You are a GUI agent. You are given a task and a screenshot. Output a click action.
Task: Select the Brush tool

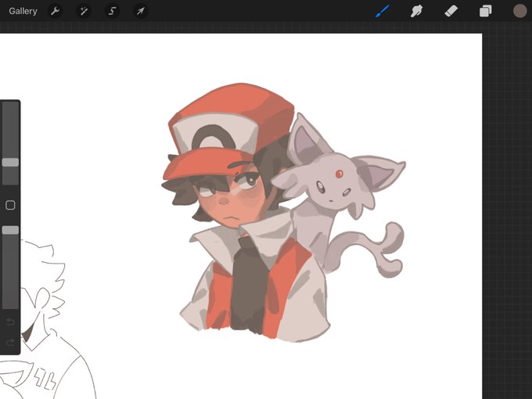pos(383,11)
